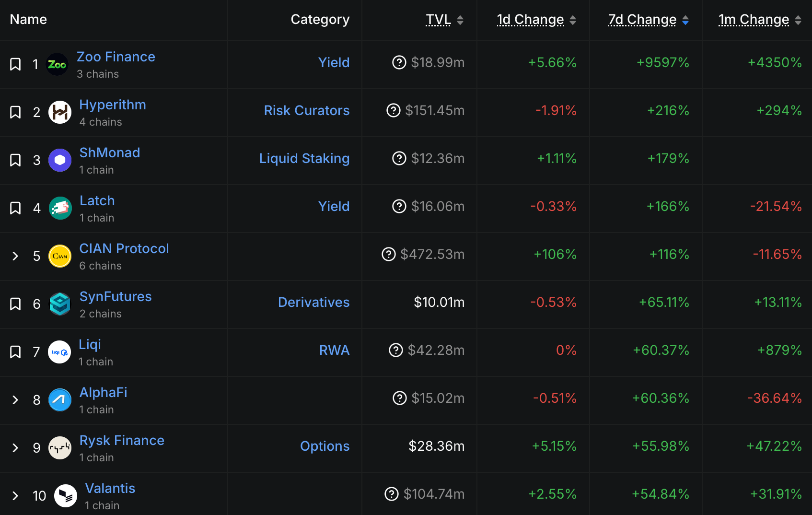Open AlphaFi protocol page
The width and height of the screenshot is (812, 515).
pyautogui.click(x=104, y=392)
